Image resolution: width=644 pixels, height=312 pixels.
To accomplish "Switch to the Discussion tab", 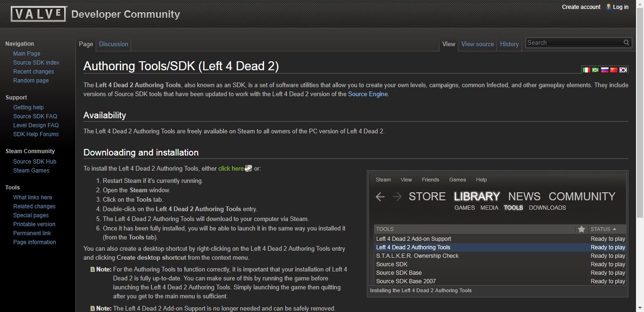I will coord(114,44).
